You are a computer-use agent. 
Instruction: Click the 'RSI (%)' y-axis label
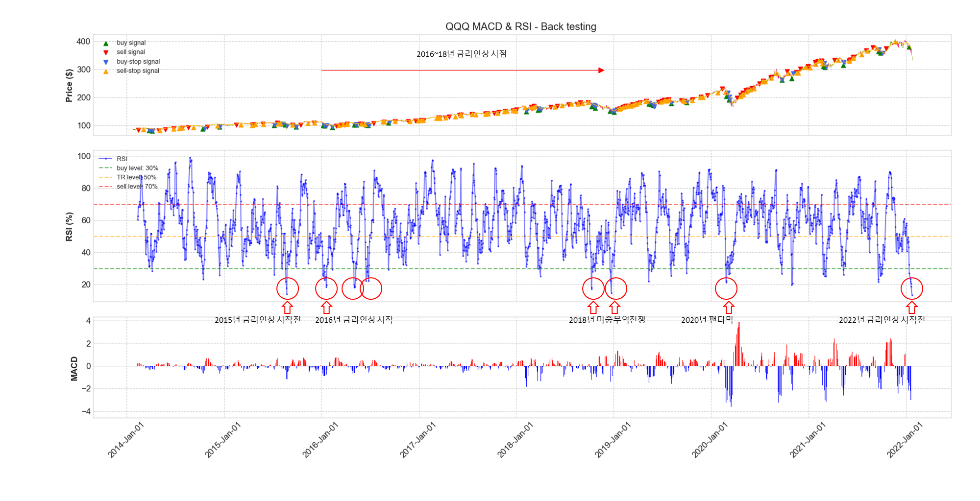coord(69,226)
